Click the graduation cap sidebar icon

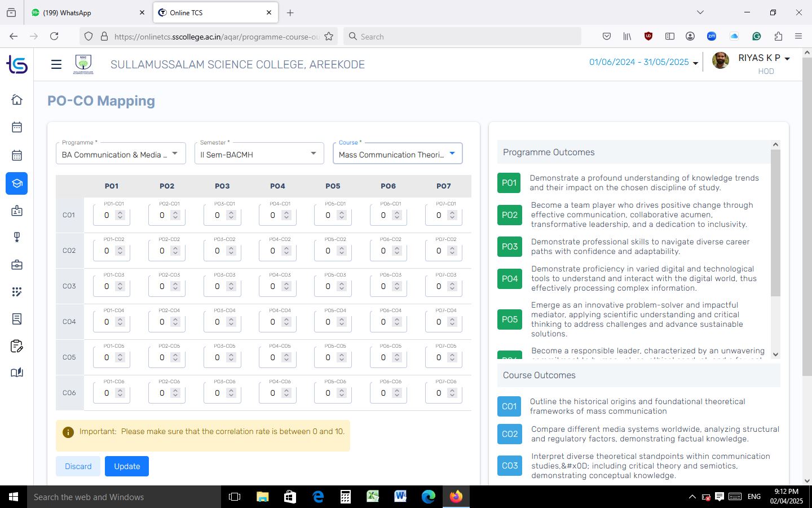17,183
